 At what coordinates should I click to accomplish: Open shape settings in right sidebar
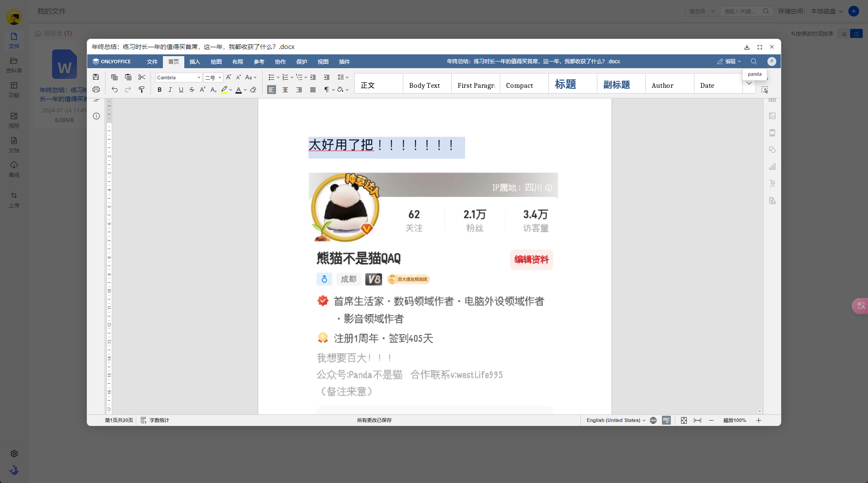pyautogui.click(x=772, y=150)
